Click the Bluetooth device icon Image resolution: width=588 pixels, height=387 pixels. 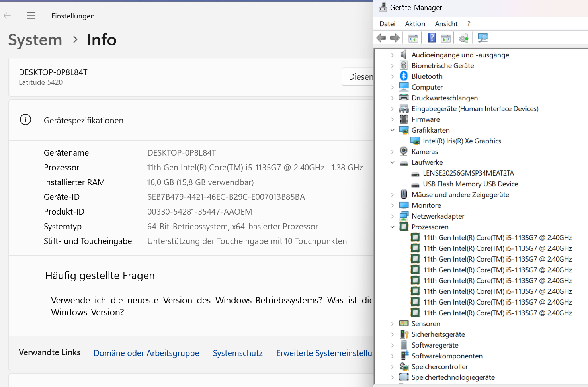(404, 76)
